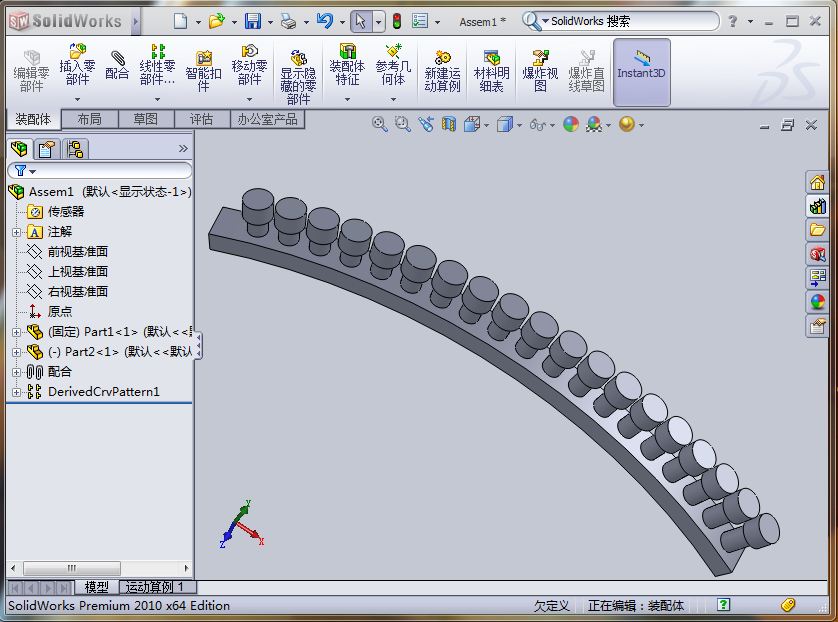Click the Save floppy disk icon

pos(253,21)
